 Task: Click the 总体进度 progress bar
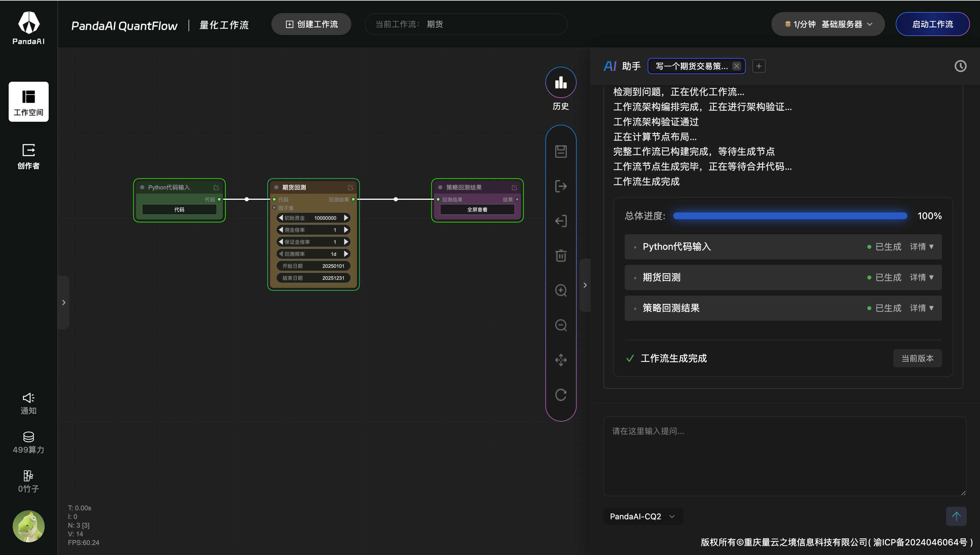click(x=790, y=216)
